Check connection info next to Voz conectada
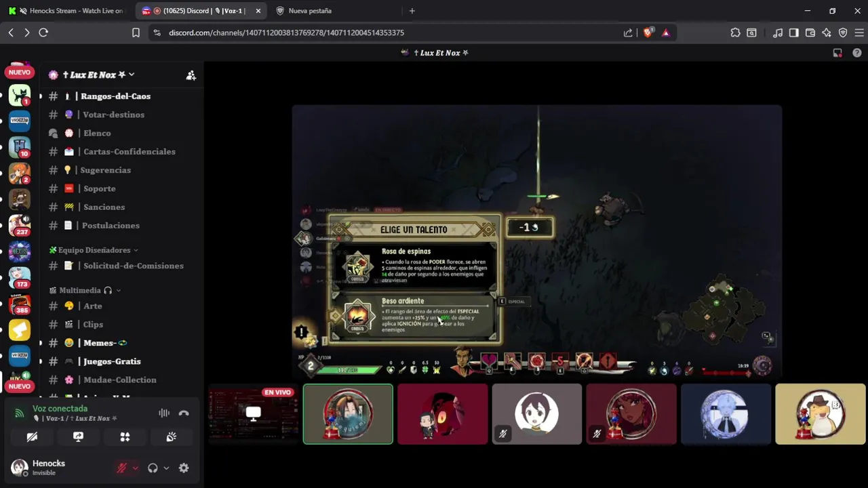The height and width of the screenshot is (488, 868). point(19,413)
